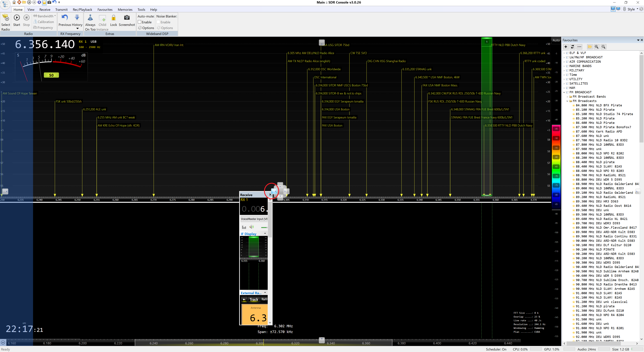Click the Select Radio icon
The width and height of the screenshot is (644, 352).
[6, 18]
